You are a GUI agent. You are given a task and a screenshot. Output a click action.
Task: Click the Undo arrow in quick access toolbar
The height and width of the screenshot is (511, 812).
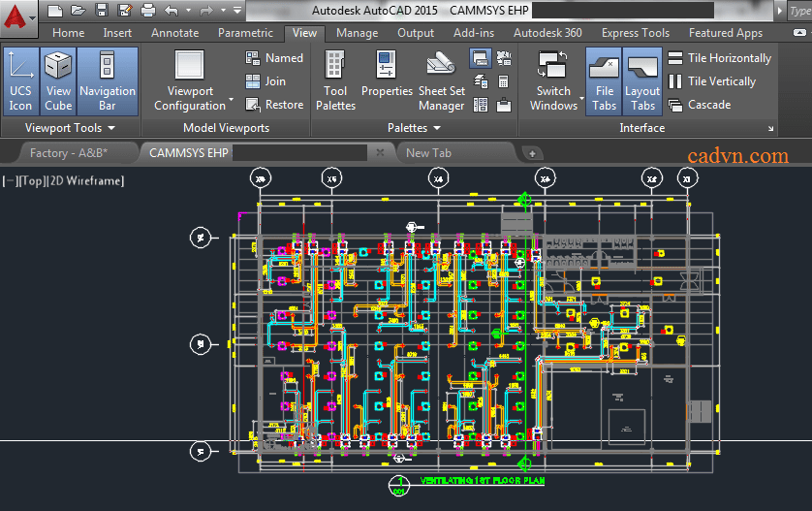(x=172, y=11)
